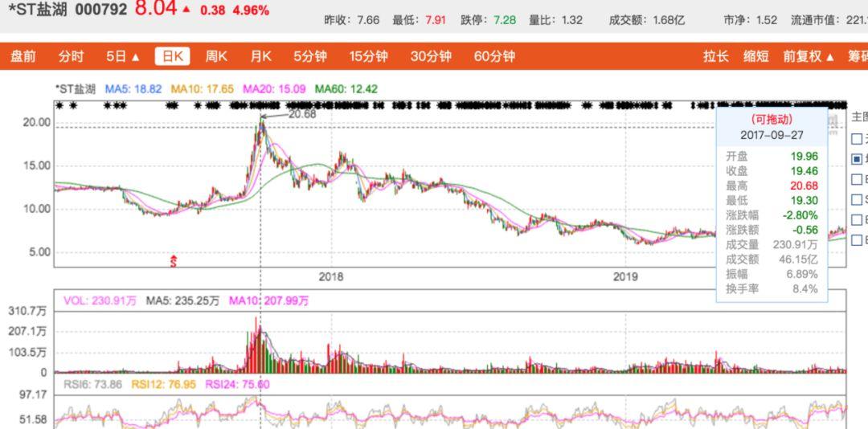Expand the 5日 dropdown arrow
868x429 pixels.
pyautogui.click(x=136, y=58)
